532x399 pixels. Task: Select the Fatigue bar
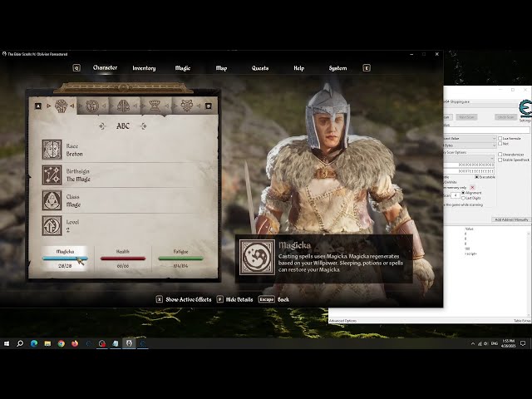(x=180, y=259)
